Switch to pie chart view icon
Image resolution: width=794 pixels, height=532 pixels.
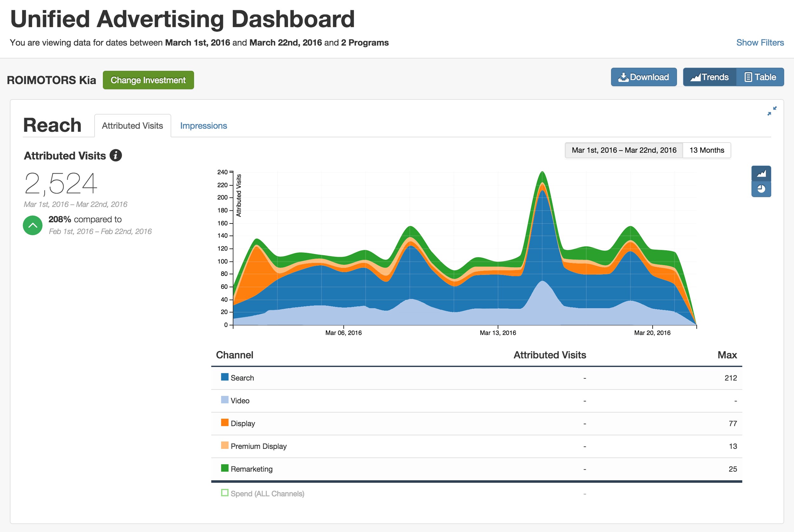(761, 189)
